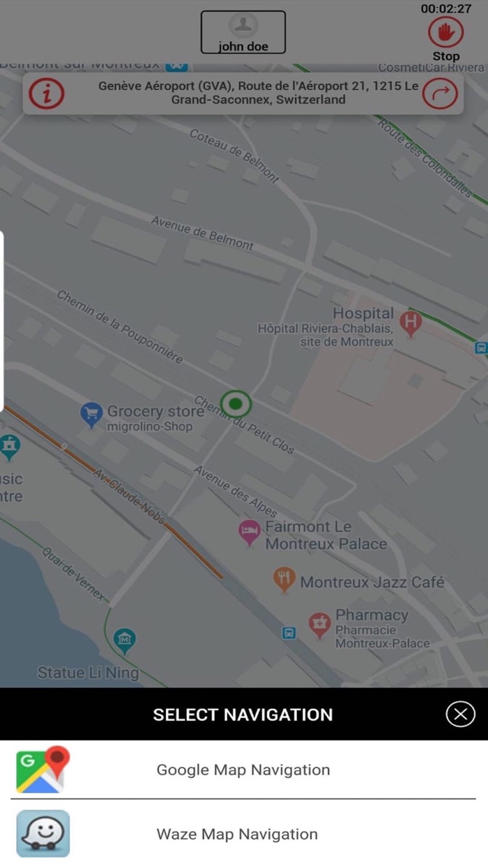488x868 pixels.
Task: Tap the Fairmont Le Montreux Palace hotel pin
Action: click(x=249, y=533)
